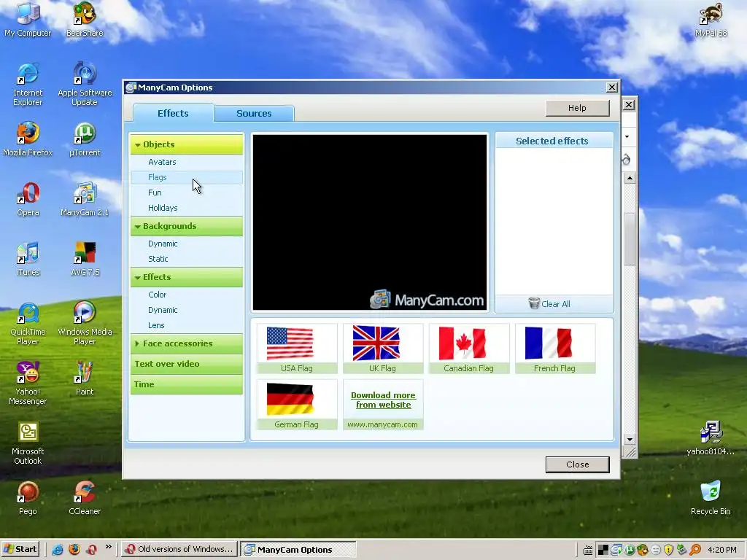Image resolution: width=747 pixels, height=560 pixels.
Task: Open the Start menu
Action: point(20,549)
